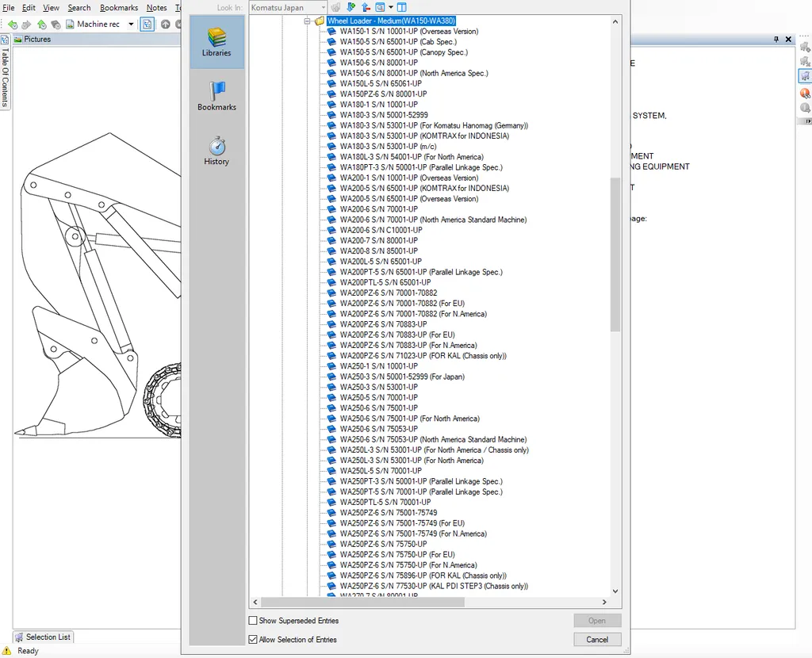Open the File menu
The width and height of the screenshot is (812, 658).
(8, 8)
